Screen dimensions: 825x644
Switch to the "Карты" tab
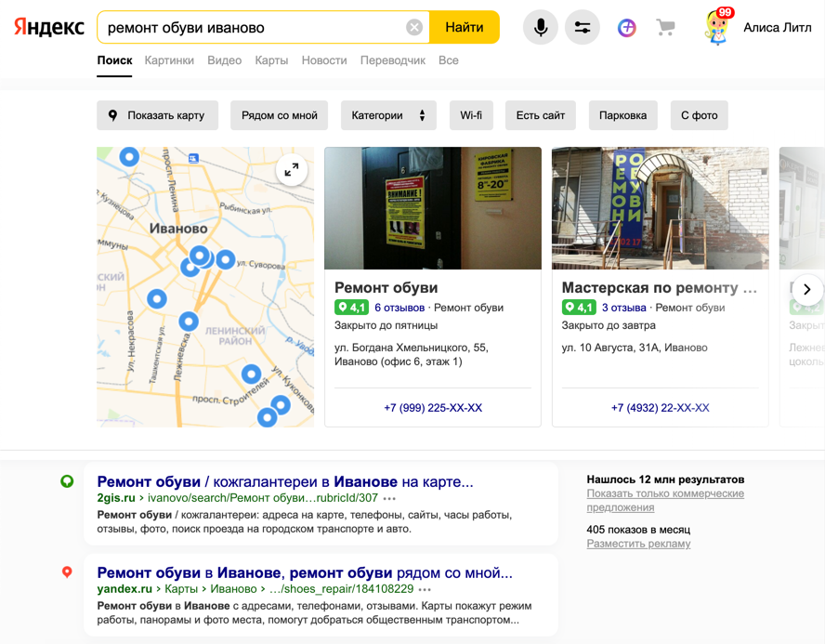point(271,60)
